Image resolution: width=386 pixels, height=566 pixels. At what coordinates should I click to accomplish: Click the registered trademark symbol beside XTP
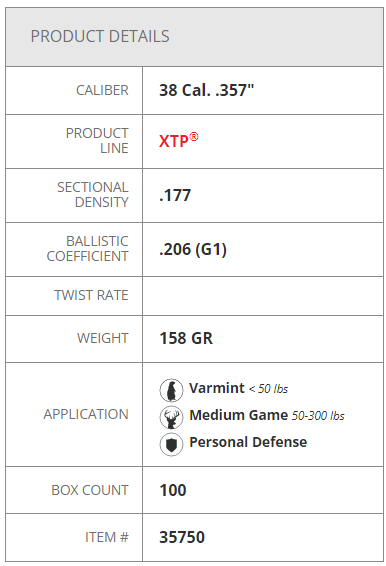click(x=194, y=137)
